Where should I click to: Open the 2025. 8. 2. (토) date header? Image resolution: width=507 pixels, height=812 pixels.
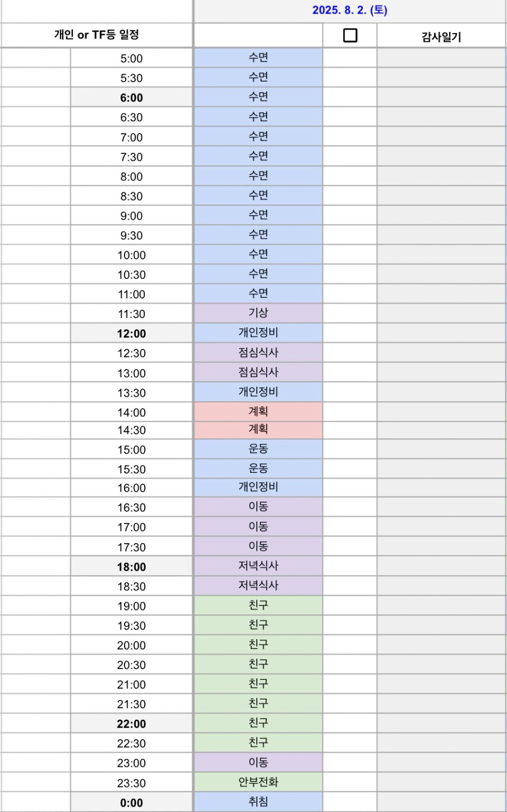tap(350, 10)
